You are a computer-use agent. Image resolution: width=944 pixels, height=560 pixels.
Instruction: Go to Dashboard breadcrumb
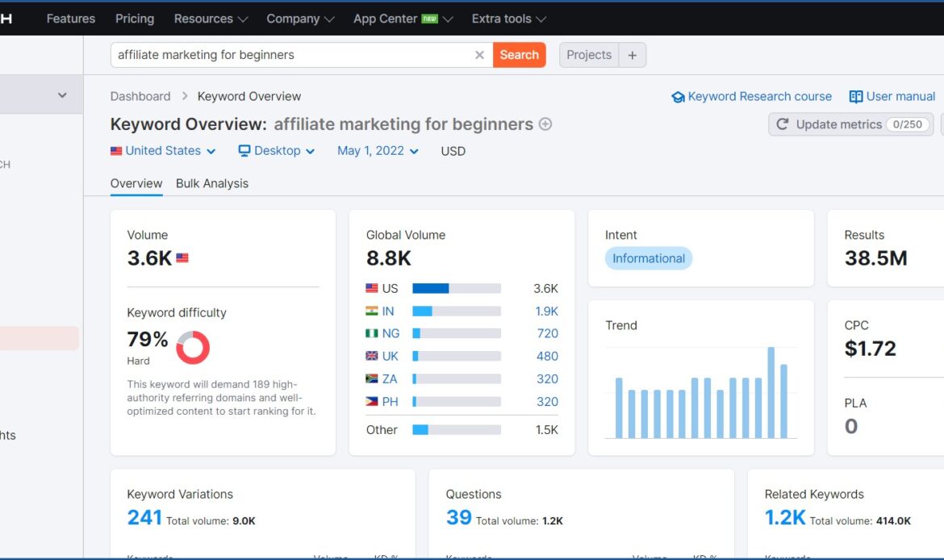pyautogui.click(x=140, y=96)
